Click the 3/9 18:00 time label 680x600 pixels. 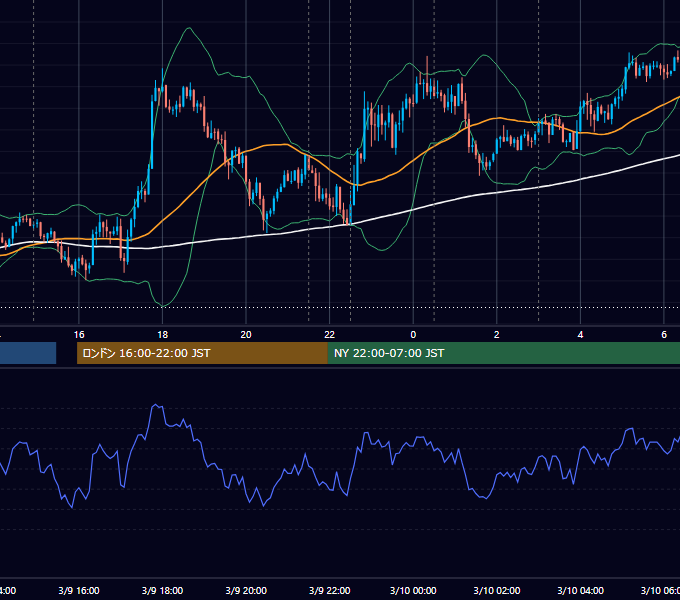coord(163,590)
